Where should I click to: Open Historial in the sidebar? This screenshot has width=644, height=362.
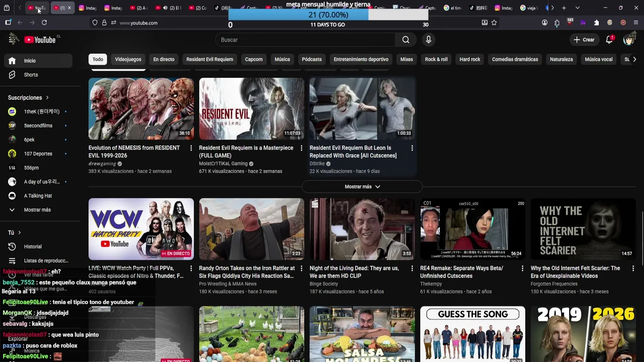(38, 247)
